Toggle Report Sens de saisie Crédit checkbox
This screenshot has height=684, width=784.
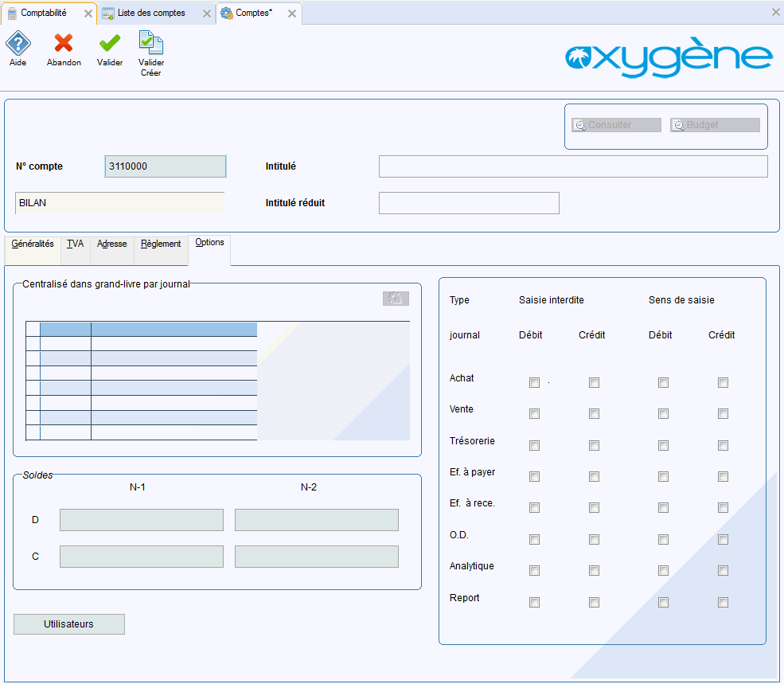coord(723,602)
